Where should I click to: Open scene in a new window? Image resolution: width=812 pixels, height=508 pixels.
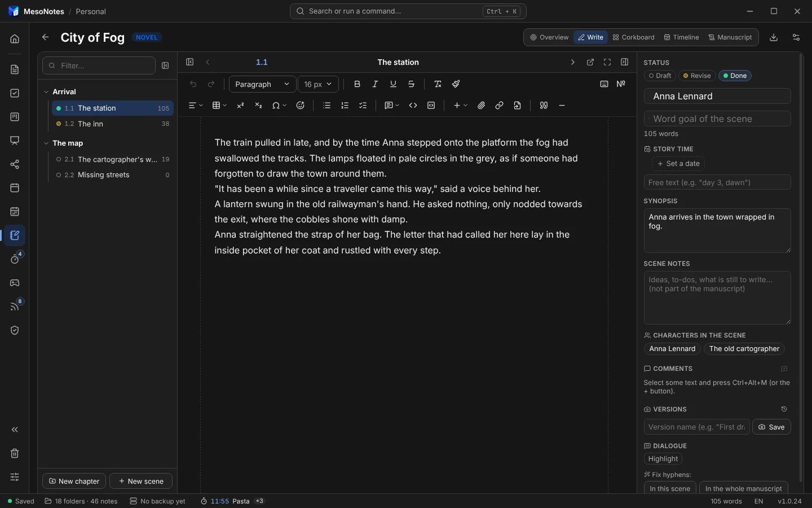click(590, 63)
